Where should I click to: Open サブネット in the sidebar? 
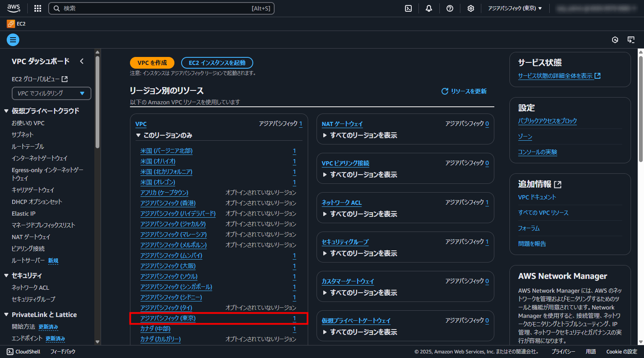22,135
